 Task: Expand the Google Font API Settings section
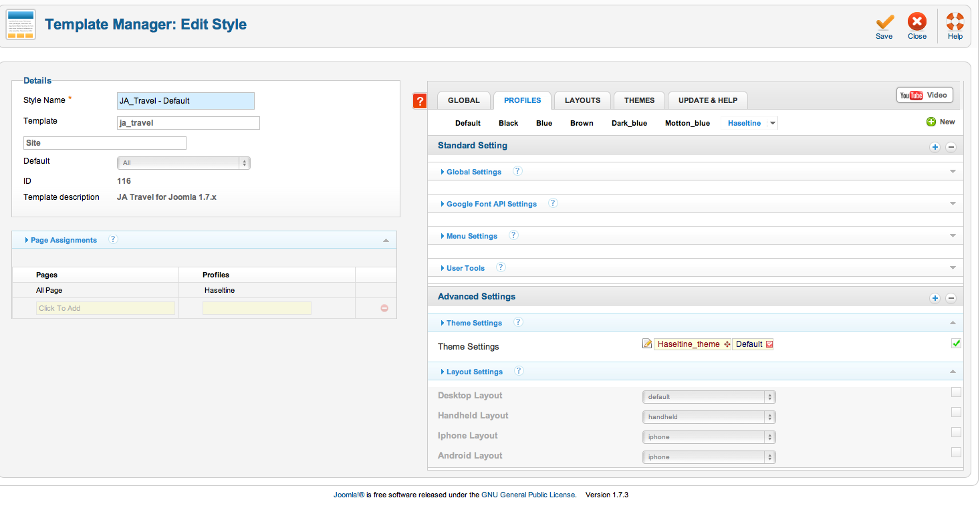(x=695, y=204)
